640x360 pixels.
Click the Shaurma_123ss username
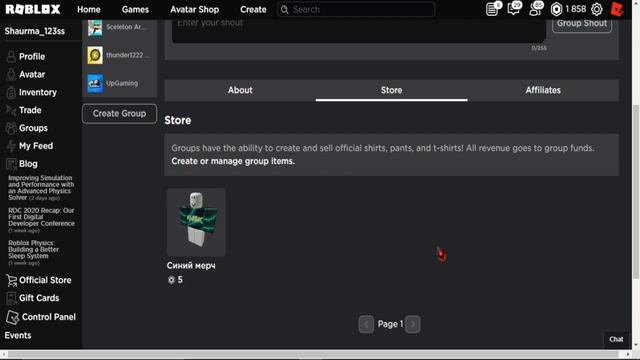35,31
